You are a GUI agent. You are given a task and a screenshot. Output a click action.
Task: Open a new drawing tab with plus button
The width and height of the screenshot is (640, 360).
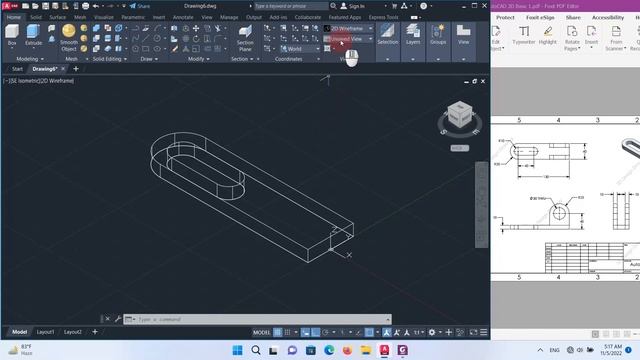point(76,69)
